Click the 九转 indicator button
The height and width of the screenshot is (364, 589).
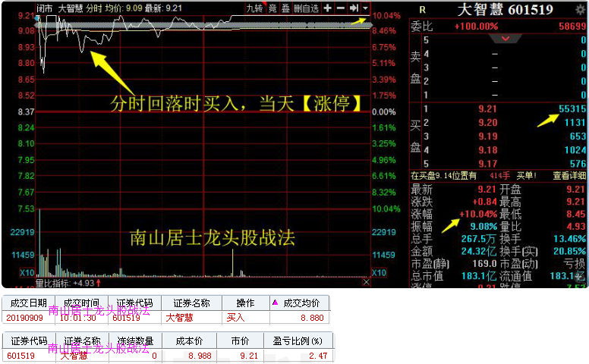tap(254, 8)
